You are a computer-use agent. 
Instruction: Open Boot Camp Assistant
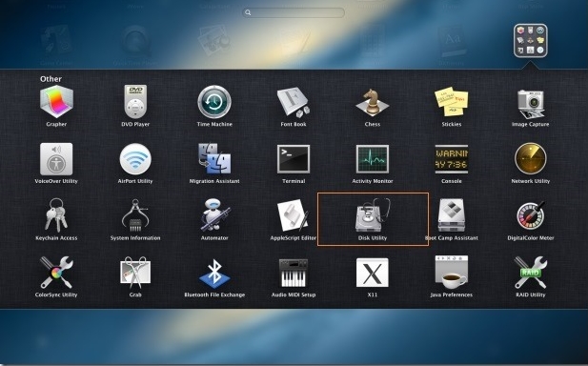(x=452, y=215)
